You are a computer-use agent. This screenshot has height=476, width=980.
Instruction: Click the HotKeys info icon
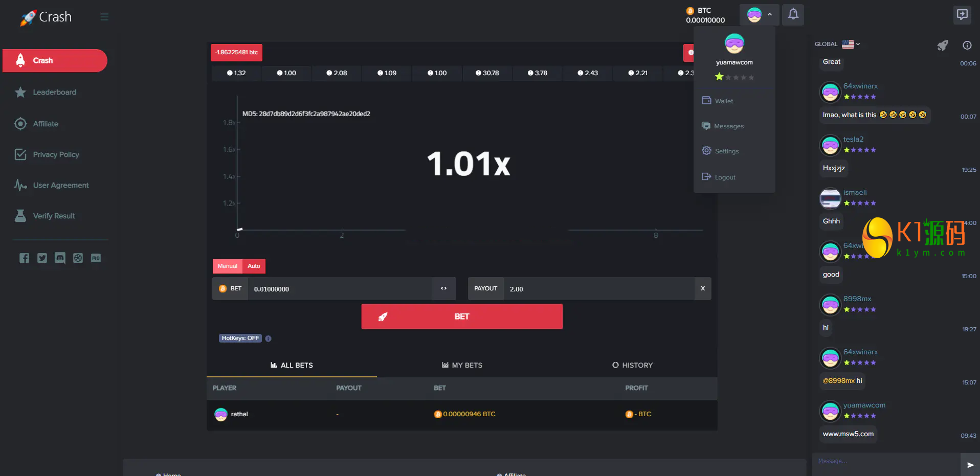coord(268,338)
